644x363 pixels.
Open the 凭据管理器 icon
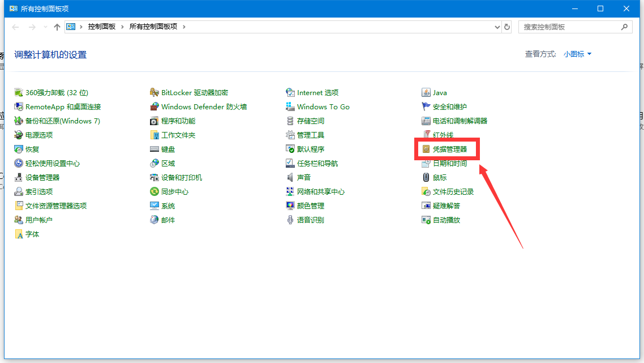[426, 150]
